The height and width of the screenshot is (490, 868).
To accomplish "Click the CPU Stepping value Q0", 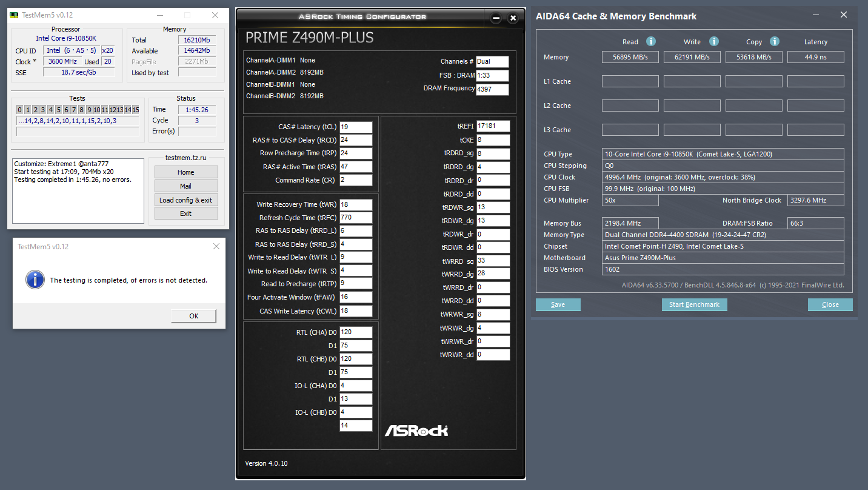I will [x=723, y=166].
